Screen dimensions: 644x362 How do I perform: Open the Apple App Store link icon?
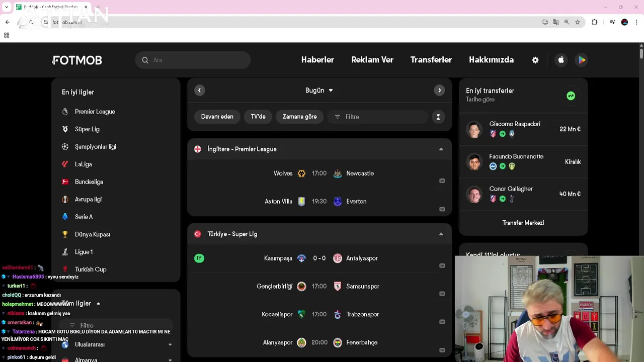pyautogui.click(x=561, y=60)
